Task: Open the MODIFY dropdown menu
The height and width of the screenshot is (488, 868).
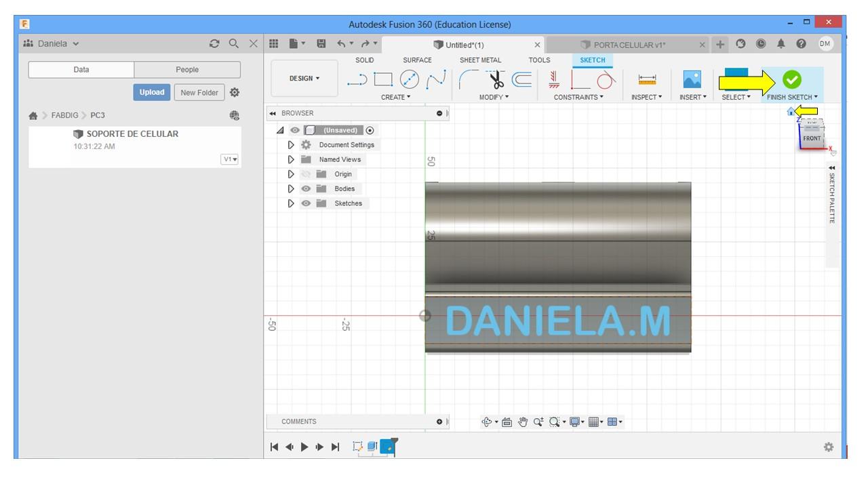Action: pyautogui.click(x=494, y=98)
